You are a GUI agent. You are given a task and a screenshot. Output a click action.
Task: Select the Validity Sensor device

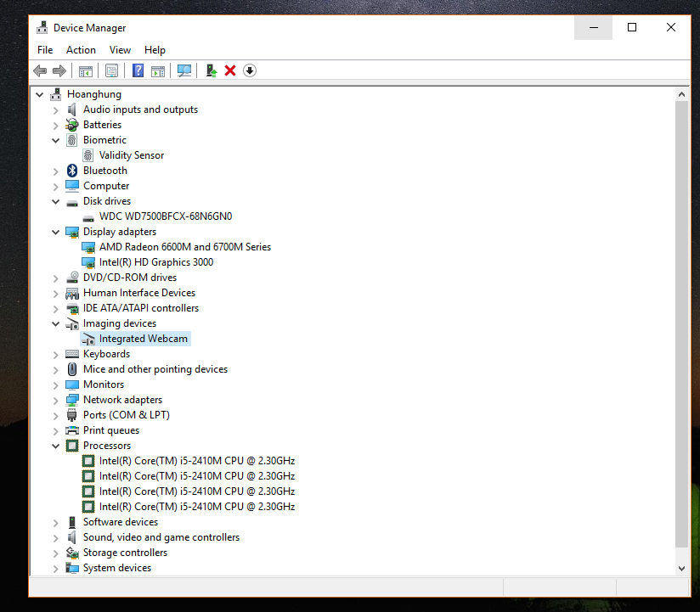[132, 155]
